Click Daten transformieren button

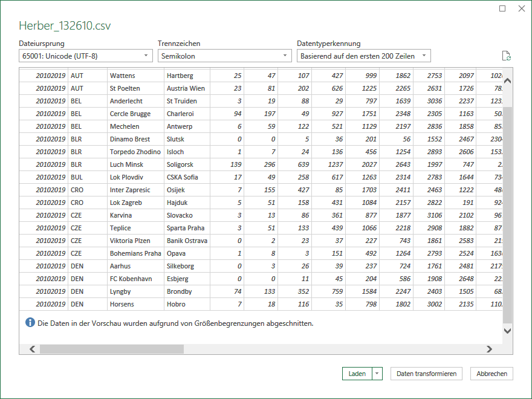coord(426,374)
